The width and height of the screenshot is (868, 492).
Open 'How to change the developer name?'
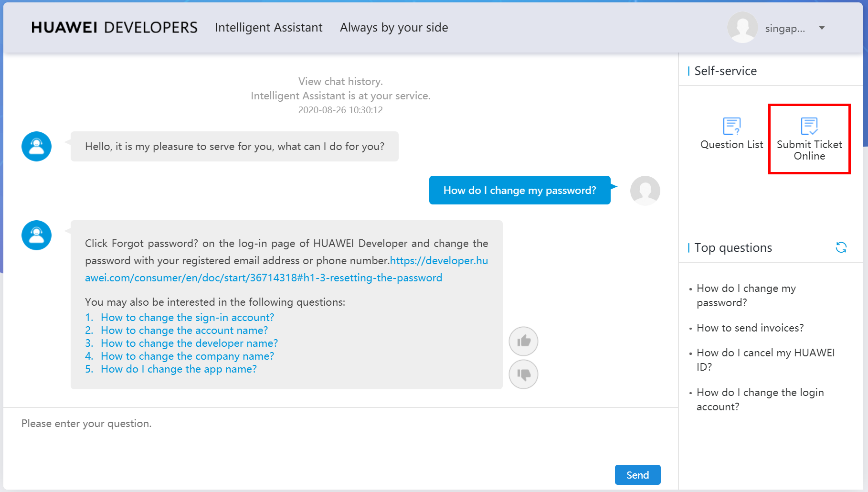(x=189, y=343)
